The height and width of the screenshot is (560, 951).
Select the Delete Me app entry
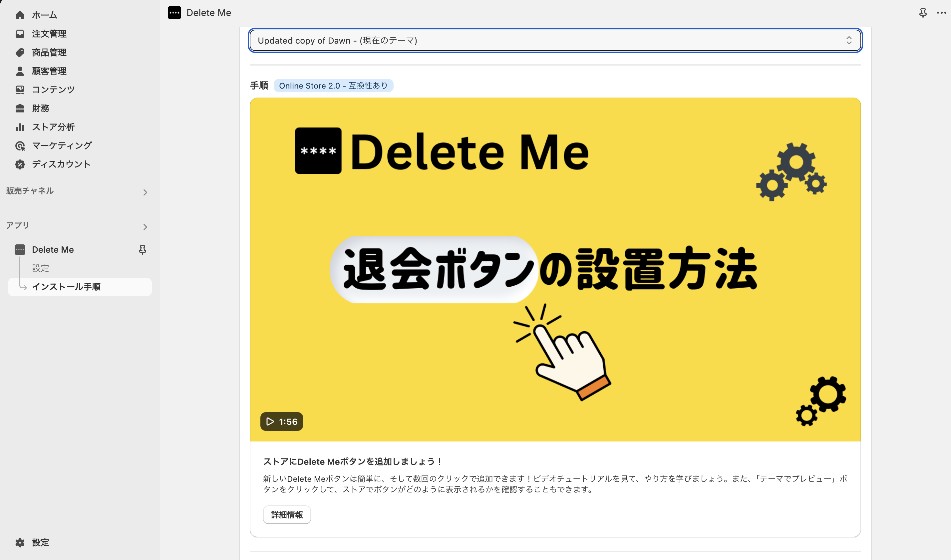(53, 250)
